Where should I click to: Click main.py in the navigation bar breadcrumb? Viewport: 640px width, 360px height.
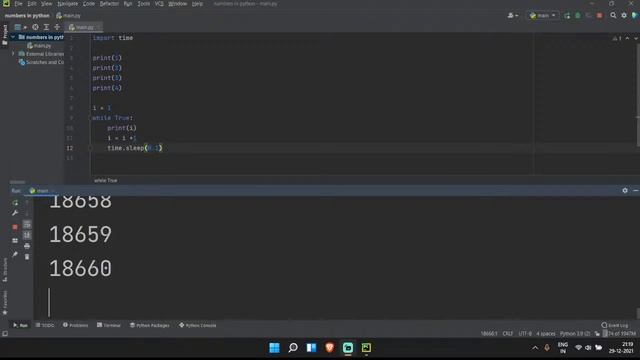coord(69,16)
